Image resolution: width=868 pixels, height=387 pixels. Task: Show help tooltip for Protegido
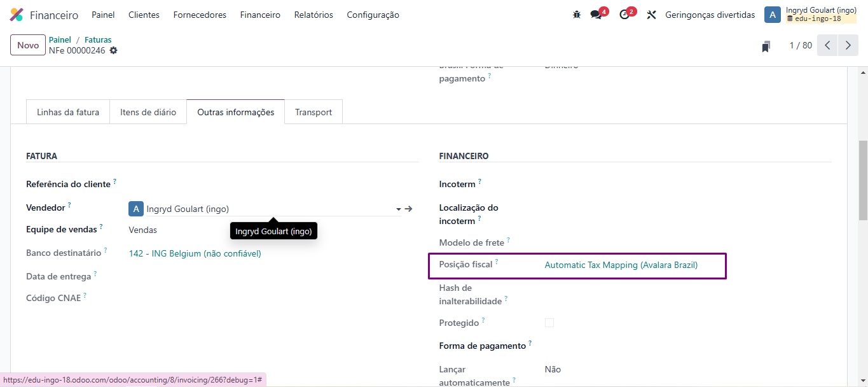coord(483,320)
